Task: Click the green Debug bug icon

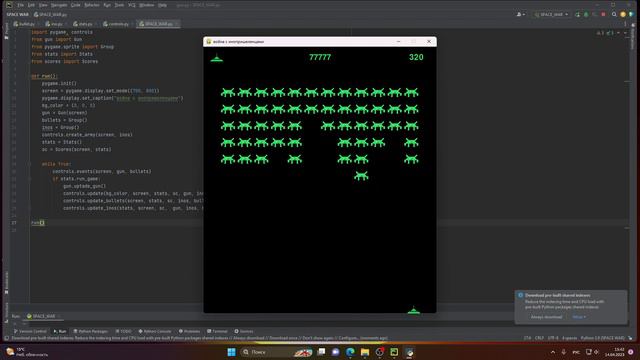Action: (x=586, y=14)
